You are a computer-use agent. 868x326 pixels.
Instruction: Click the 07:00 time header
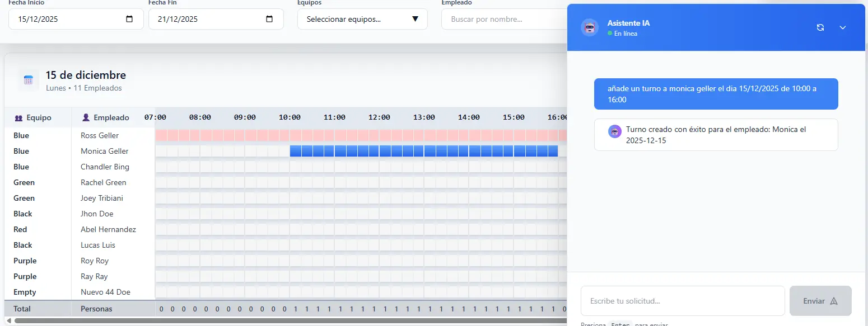point(155,117)
